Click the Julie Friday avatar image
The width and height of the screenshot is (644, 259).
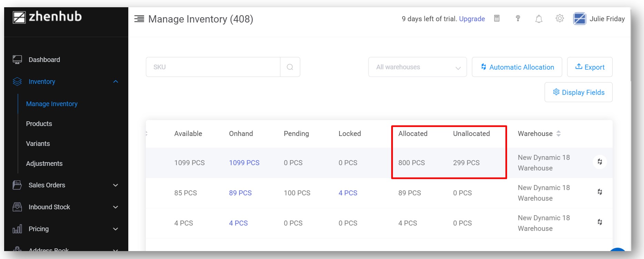[x=579, y=19]
